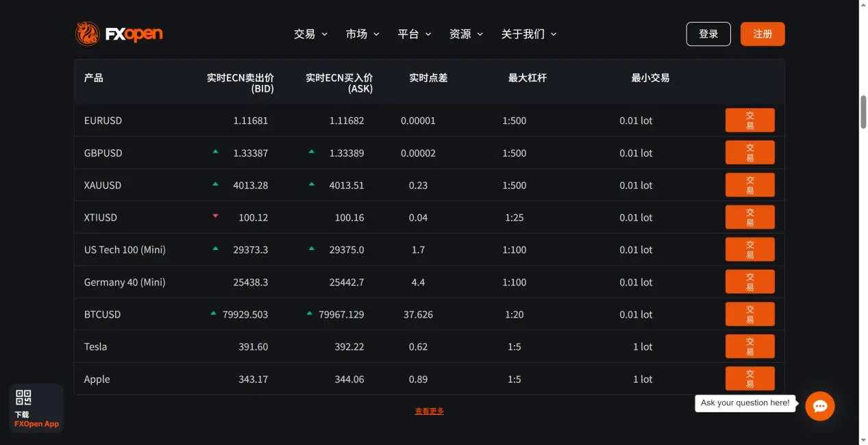Click the XAUUSD ask price 4013.51
Screen dimensions: 868x445
(347, 185)
